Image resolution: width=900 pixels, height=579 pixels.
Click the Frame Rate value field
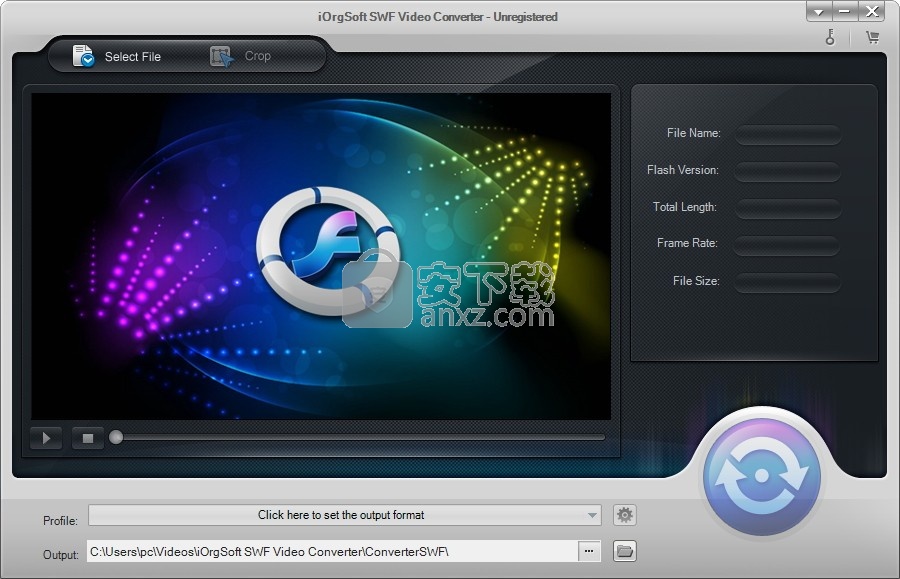point(788,244)
